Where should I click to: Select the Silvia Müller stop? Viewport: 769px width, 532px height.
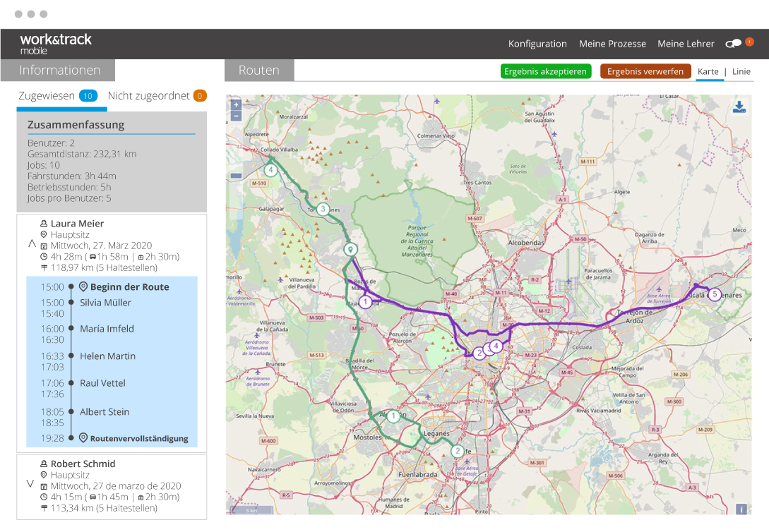point(105,303)
